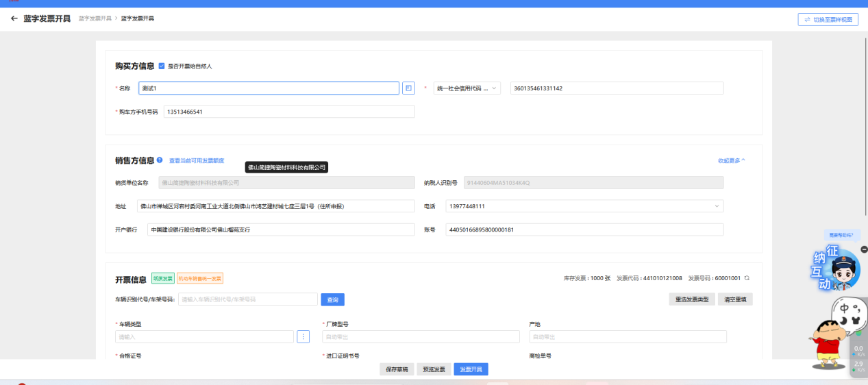Refresh the invoice number 60001001
Viewport: 868px width, 385px height.
[747, 278]
